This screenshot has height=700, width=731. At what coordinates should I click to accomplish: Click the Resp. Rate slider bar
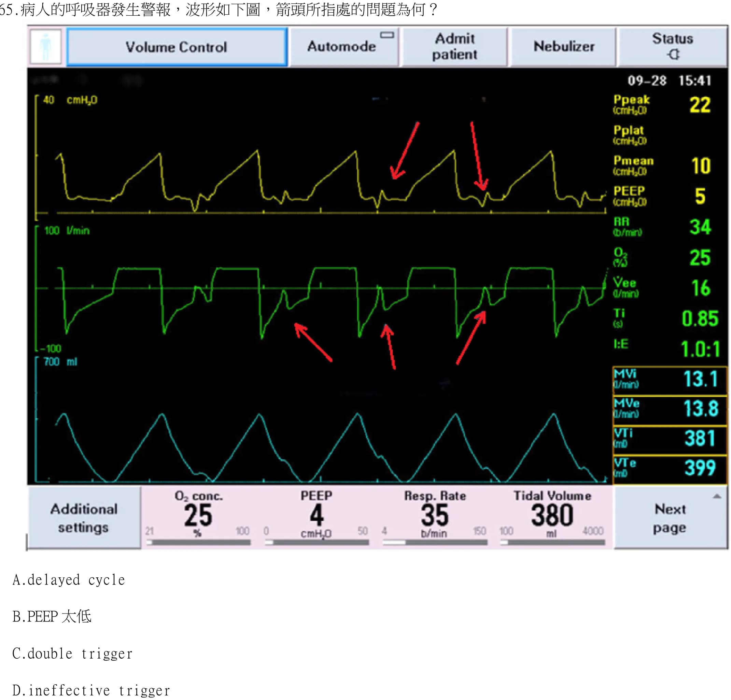click(x=435, y=543)
